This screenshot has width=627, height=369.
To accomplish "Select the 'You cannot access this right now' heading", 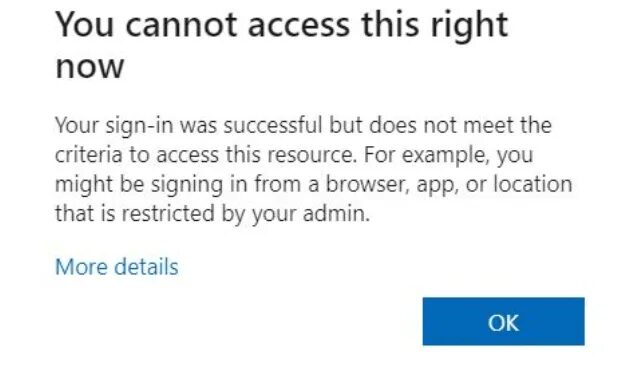I will pyautogui.click(x=282, y=45).
